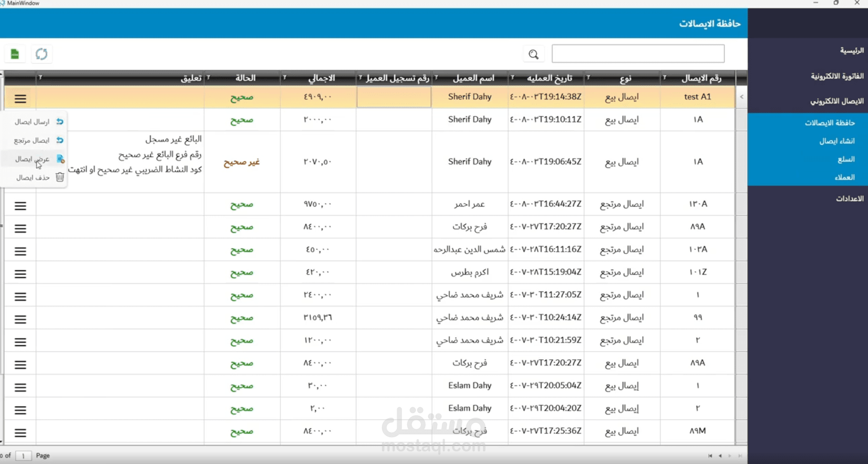
Task: Click the magnifier search icon
Action: [x=533, y=54]
